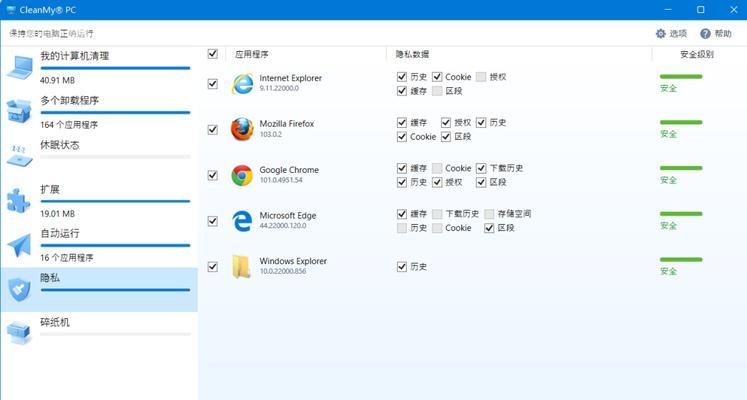The height and width of the screenshot is (400, 747).
Task: Open the 帮助 question mark icon
Action: coord(705,33)
